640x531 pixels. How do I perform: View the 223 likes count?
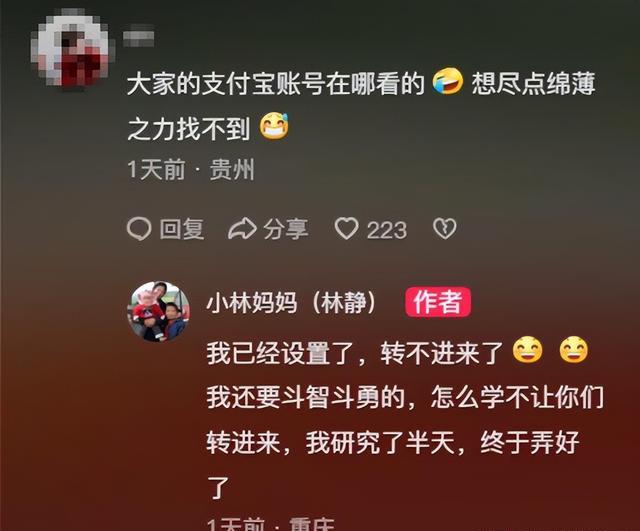pos(387,230)
